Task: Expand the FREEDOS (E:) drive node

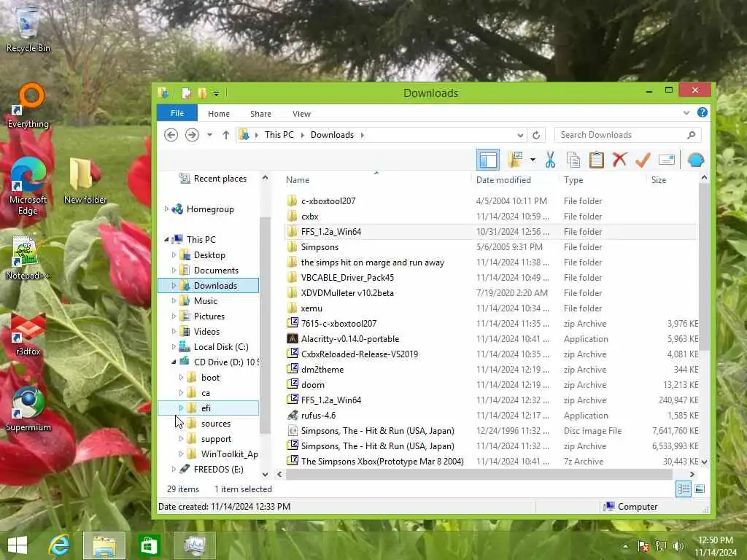Action: tap(174, 470)
